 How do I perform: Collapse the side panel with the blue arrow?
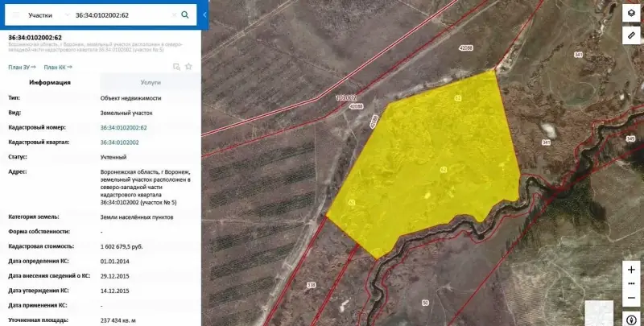[204, 15]
